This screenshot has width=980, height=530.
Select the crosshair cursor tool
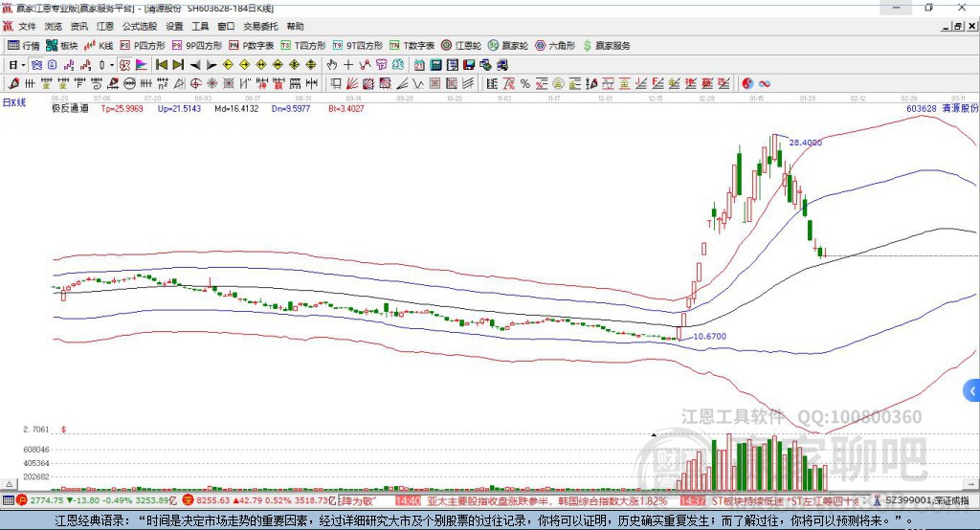coord(348,65)
